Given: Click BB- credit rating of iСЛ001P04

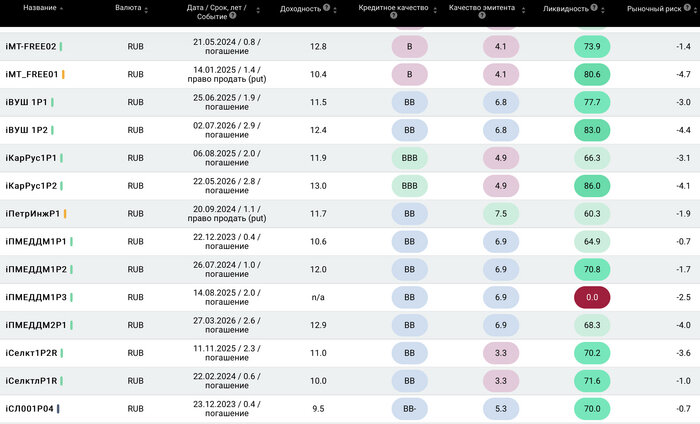Looking at the screenshot, I should click(409, 409).
